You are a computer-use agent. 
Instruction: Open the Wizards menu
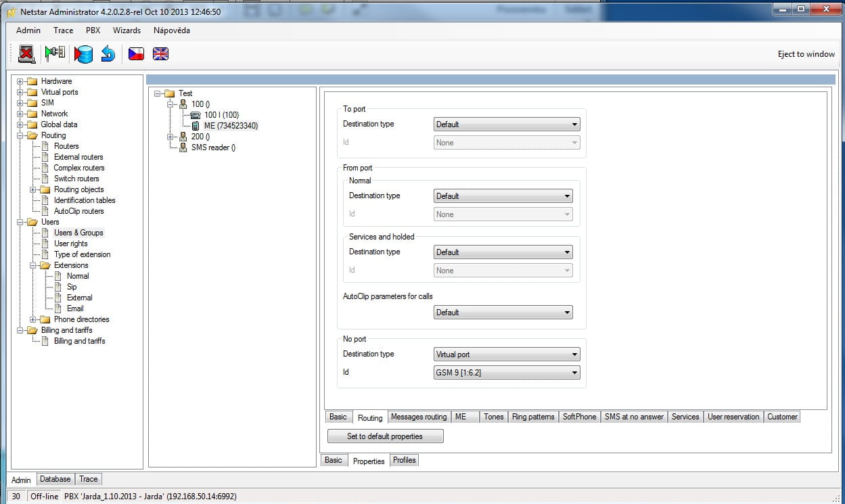(x=127, y=30)
